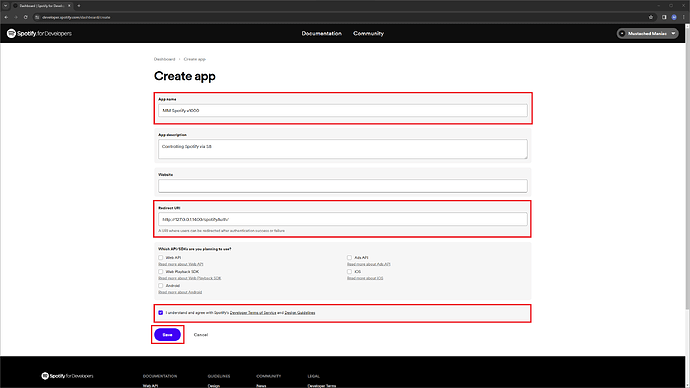Bookmark page with the star icon
Screen dimensions: 690x388
tap(651, 17)
